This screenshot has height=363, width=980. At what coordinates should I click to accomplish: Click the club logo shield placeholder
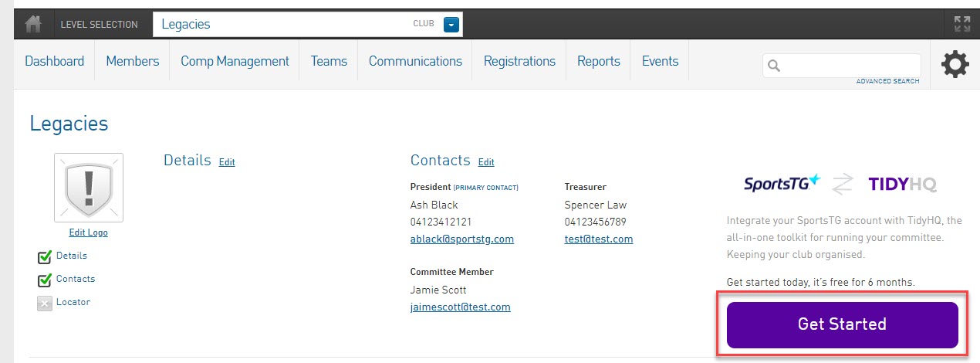pyautogui.click(x=88, y=188)
